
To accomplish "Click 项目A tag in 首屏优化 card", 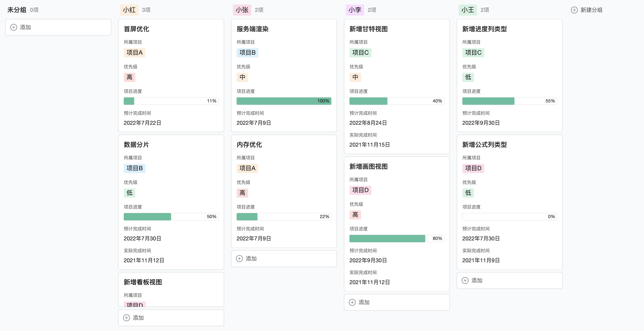I will (134, 53).
